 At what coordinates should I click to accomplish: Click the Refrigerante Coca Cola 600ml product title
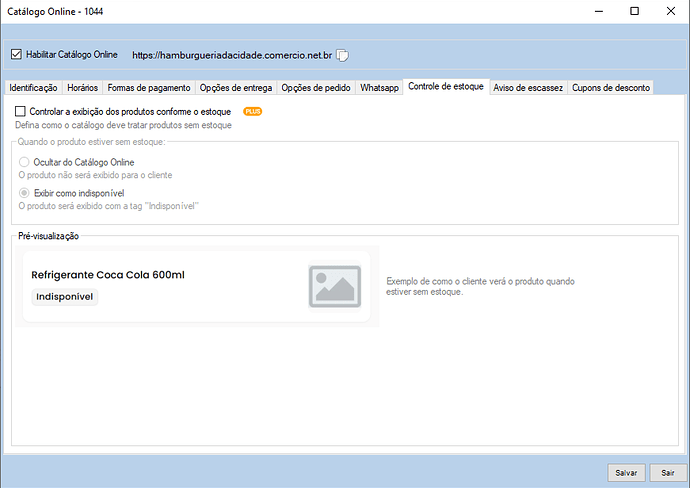coord(108,275)
